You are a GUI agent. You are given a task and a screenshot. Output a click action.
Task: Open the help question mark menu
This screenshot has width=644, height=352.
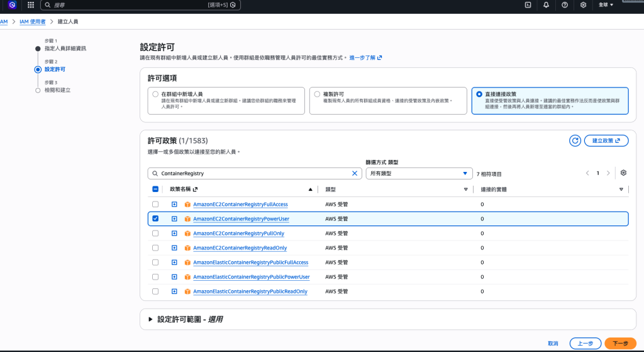click(x=565, y=5)
